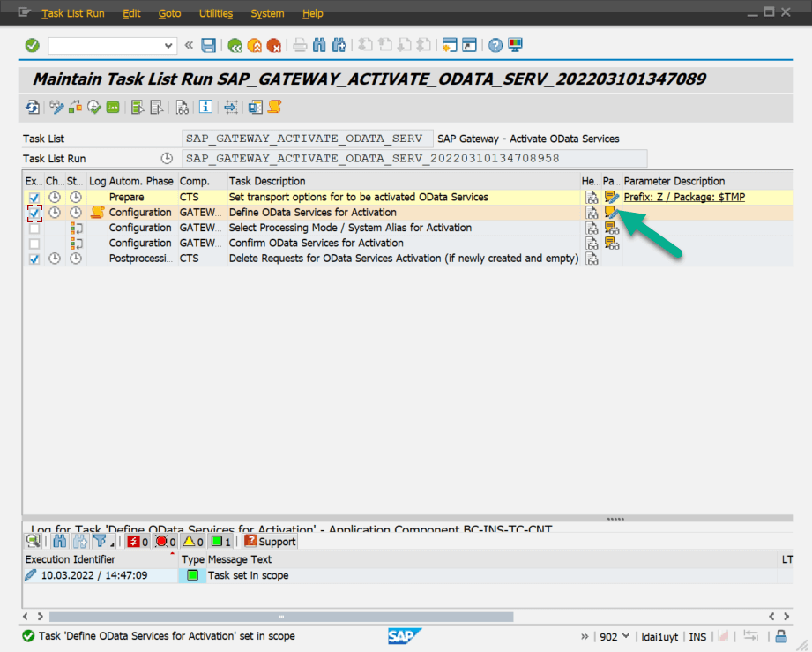Open the Goto menu
812x652 pixels.
(170, 13)
